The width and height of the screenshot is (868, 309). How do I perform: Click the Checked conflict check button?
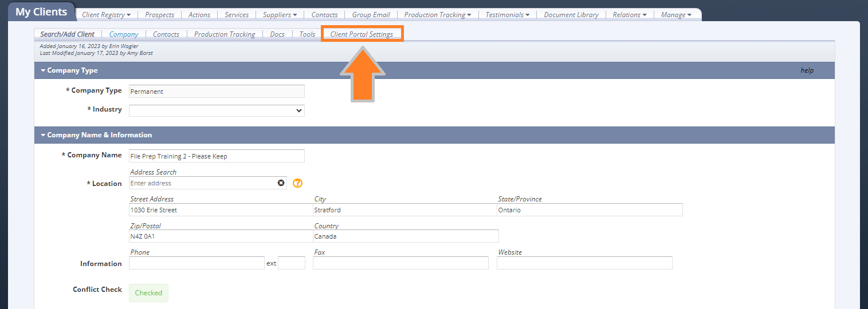(x=148, y=293)
